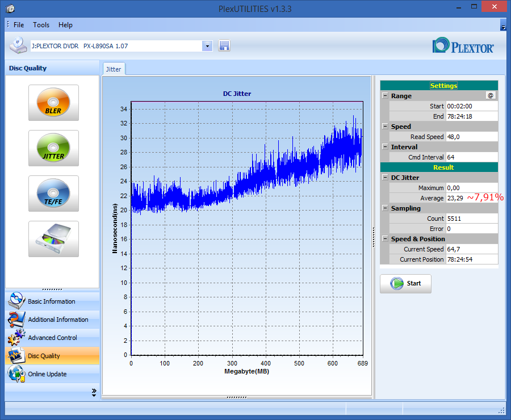Start the jitter test
This screenshot has width=511, height=420.
405,283
